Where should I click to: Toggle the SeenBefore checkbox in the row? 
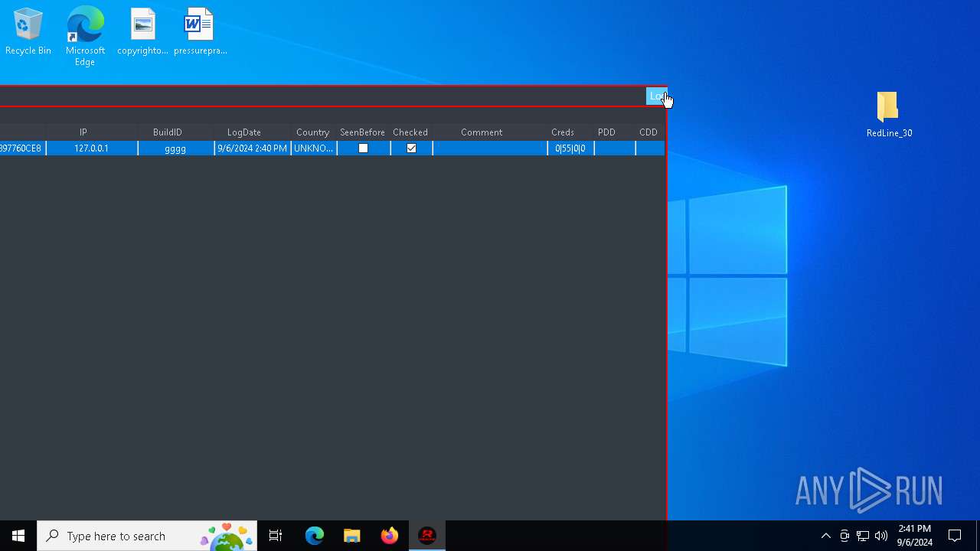364,148
